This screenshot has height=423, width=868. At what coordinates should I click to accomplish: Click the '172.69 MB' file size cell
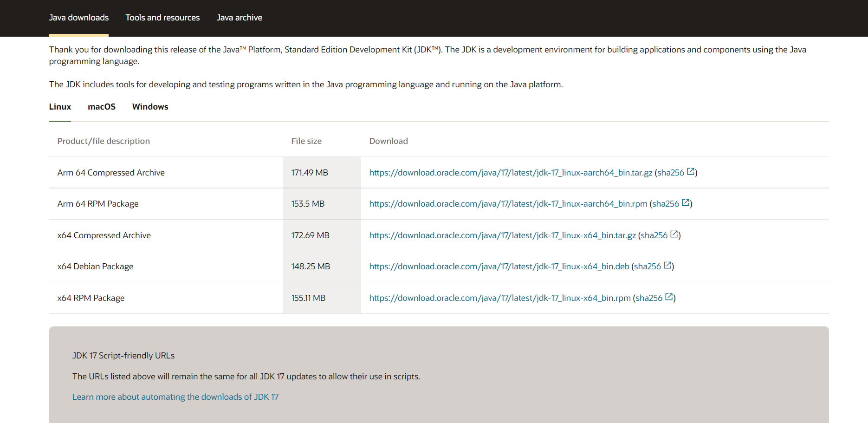click(x=322, y=235)
